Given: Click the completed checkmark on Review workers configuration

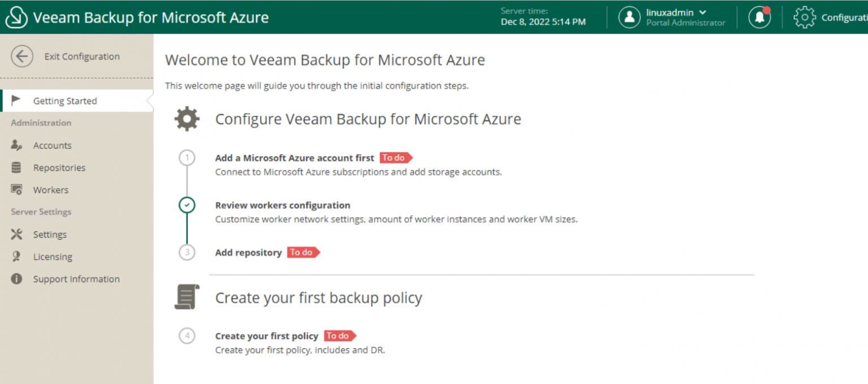Looking at the screenshot, I should [x=187, y=206].
